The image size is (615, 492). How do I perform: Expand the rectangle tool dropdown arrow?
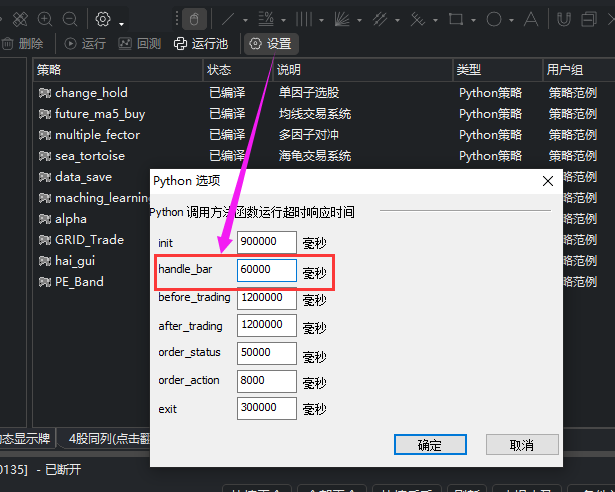click(x=473, y=20)
